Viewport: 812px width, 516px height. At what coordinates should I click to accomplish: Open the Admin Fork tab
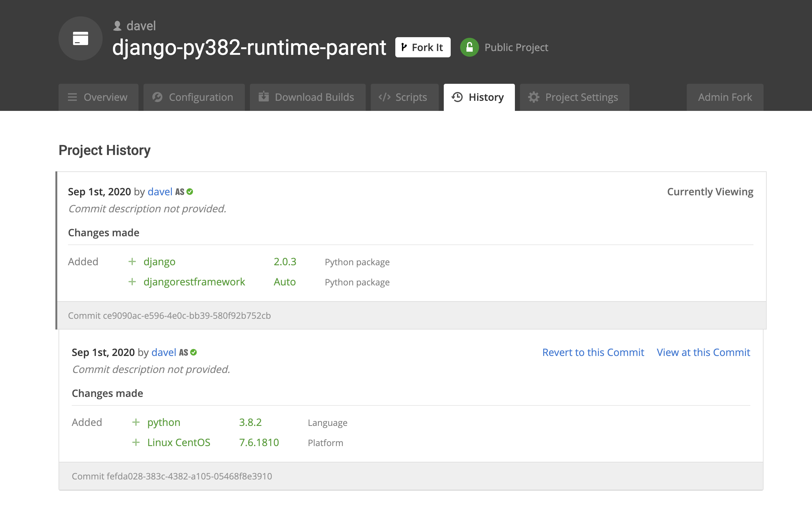[725, 97]
